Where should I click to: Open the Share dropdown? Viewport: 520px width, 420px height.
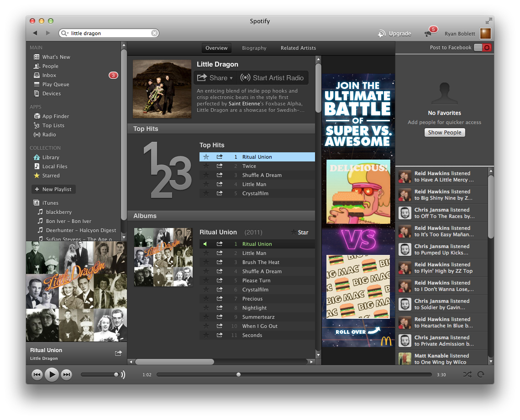coord(215,78)
